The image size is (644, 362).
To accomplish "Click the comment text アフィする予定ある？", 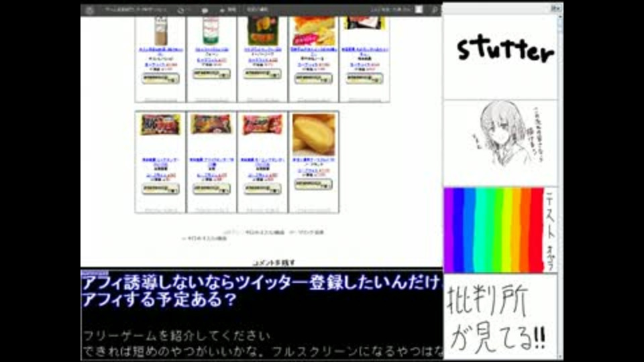I will (x=160, y=300).
